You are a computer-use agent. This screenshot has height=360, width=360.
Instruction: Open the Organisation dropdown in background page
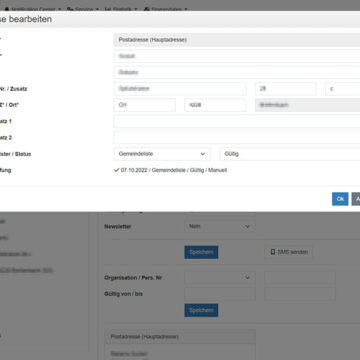coord(220,278)
